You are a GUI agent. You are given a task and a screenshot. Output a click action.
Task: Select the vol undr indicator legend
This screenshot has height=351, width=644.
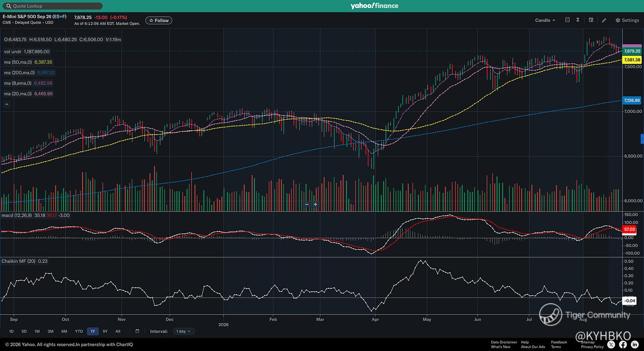click(x=27, y=52)
